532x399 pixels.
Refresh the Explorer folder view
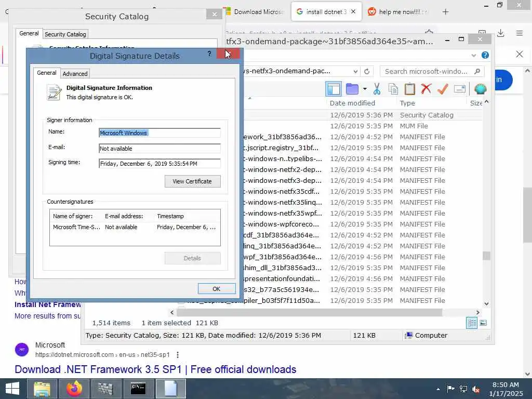[367, 71]
